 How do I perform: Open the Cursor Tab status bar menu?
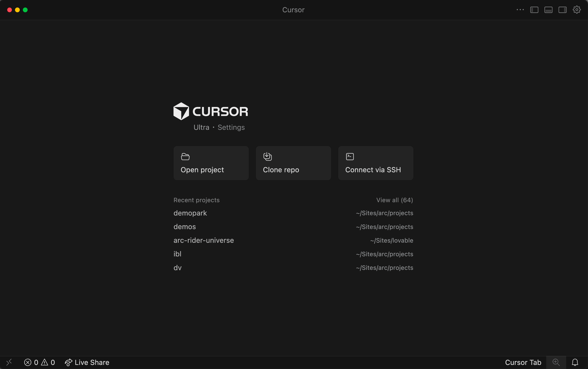click(x=523, y=362)
